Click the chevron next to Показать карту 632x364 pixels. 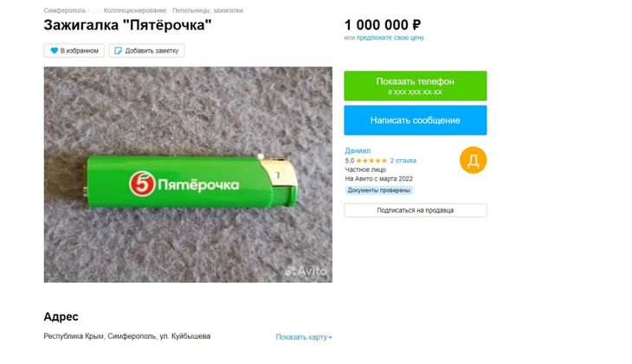point(331,337)
